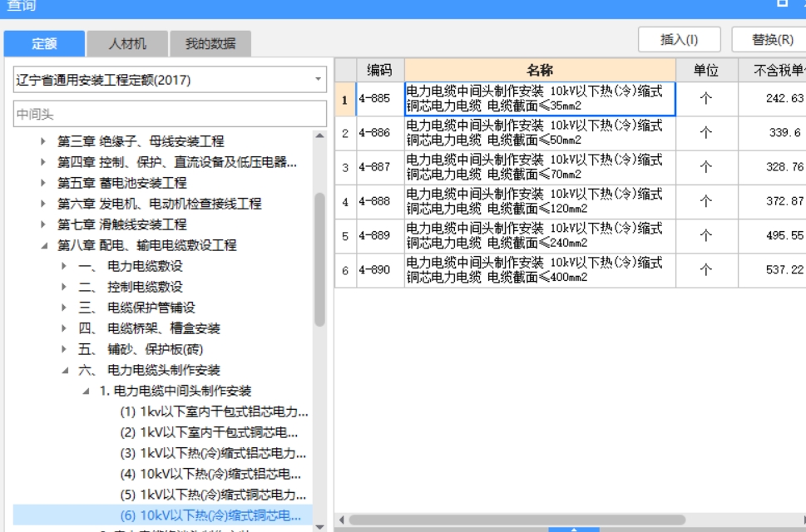The width and height of the screenshot is (806, 532).
Task: Select 二、控制电缆敷设 tree item
Action: tap(131, 287)
